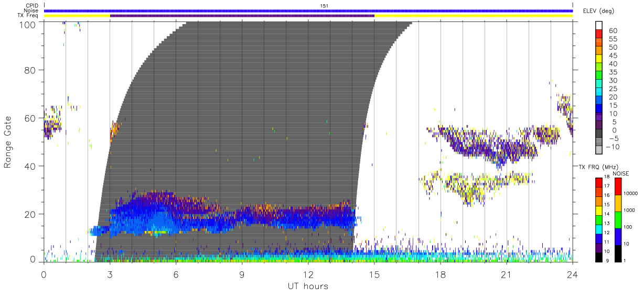This screenshot has width=644, height=297.
Task: Click y-axis Range Gate tick label 80
Action: 30,70
